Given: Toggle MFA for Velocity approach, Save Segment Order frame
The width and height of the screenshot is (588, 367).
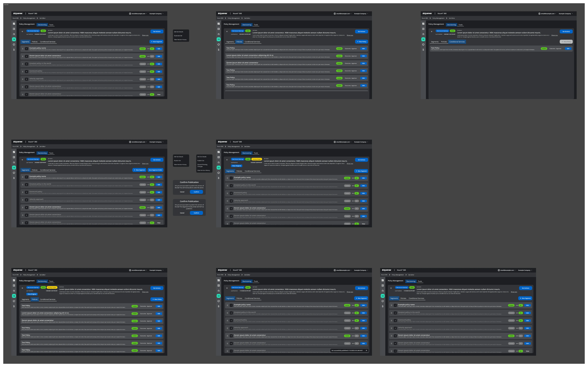Looking at the screenshot, I should tap(152, 200).
